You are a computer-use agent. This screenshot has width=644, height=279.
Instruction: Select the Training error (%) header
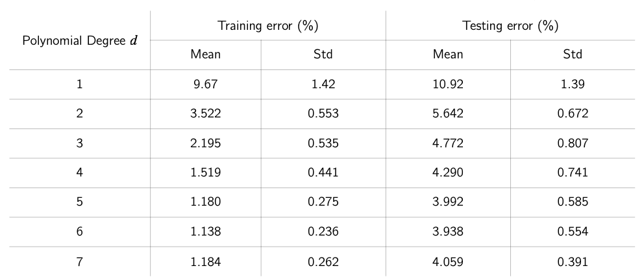(x=268, y=26)
